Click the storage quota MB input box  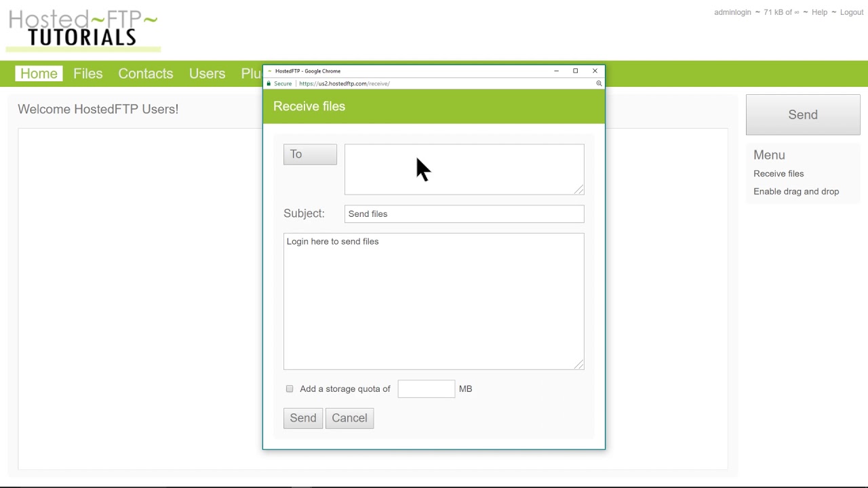pyautogui.click(x=426, y=388)
